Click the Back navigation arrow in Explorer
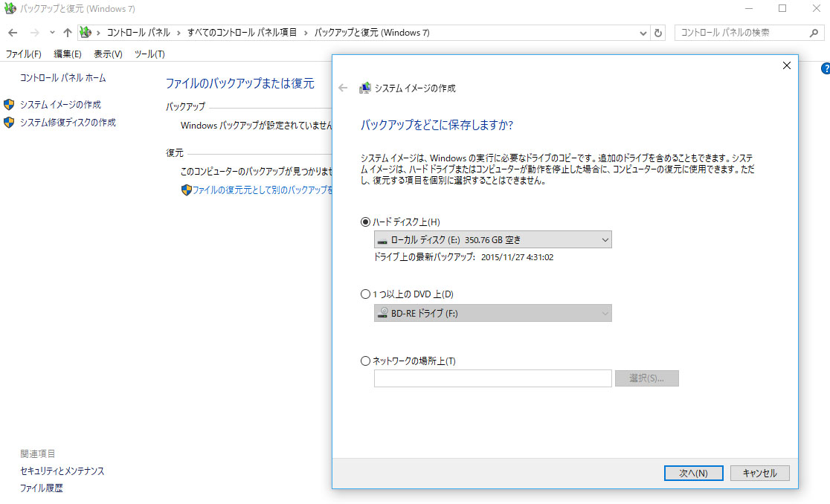The width and height of the screenshot is (830, 504). click(13, 33)
